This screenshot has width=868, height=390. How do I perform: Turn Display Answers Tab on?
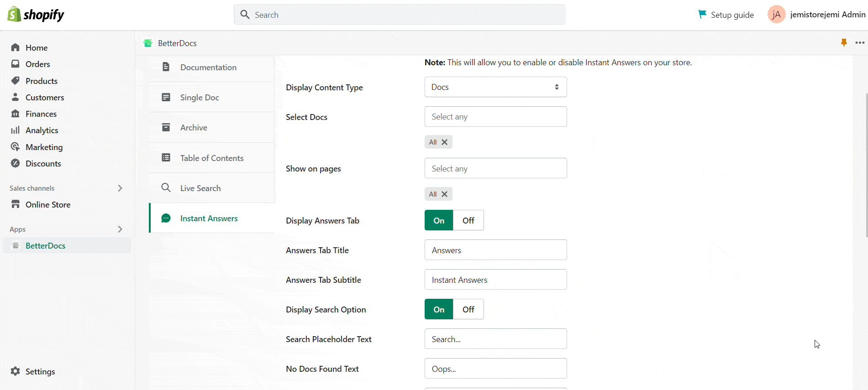click(x=439, y=220)
